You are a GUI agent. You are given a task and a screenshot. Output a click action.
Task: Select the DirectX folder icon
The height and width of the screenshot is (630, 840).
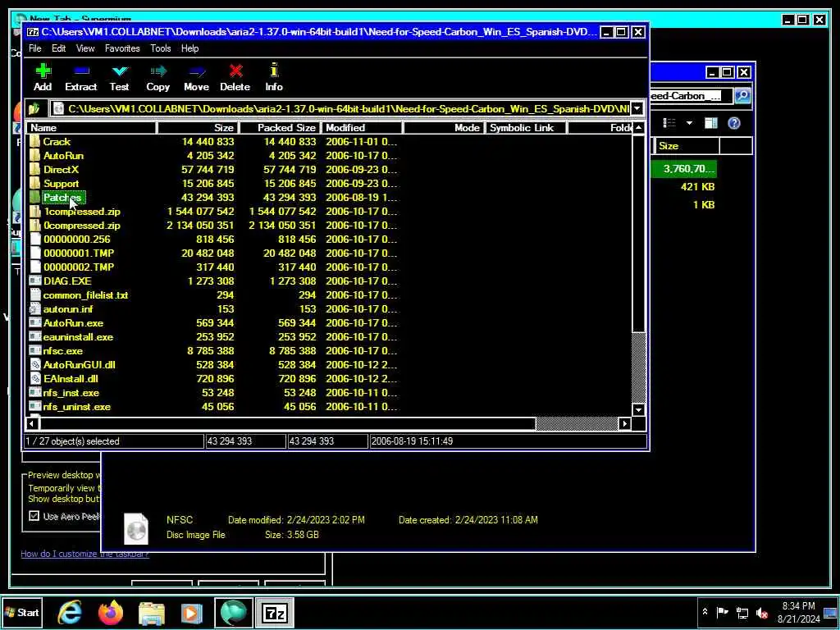pos(35,169)
